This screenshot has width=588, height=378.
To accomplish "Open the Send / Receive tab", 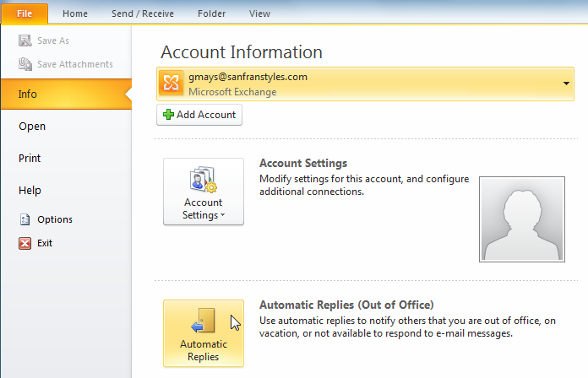I will click(x=143, y=13).
